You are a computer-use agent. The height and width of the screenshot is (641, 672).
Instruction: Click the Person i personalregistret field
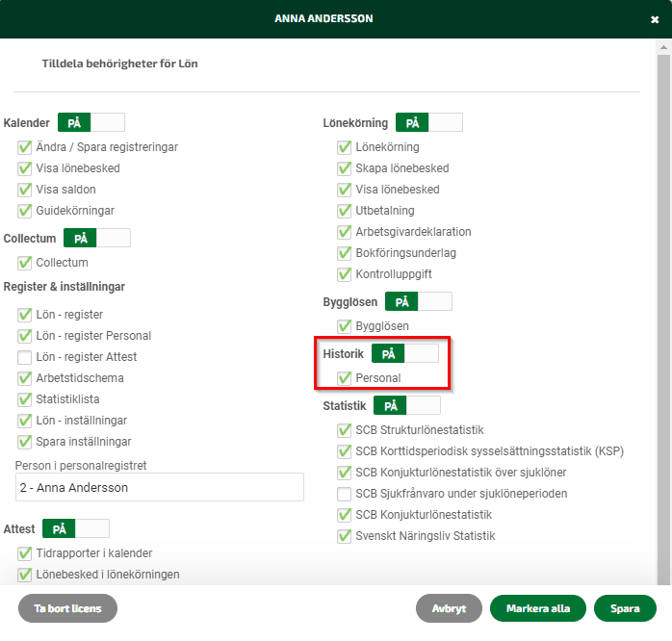coord(160,487)
